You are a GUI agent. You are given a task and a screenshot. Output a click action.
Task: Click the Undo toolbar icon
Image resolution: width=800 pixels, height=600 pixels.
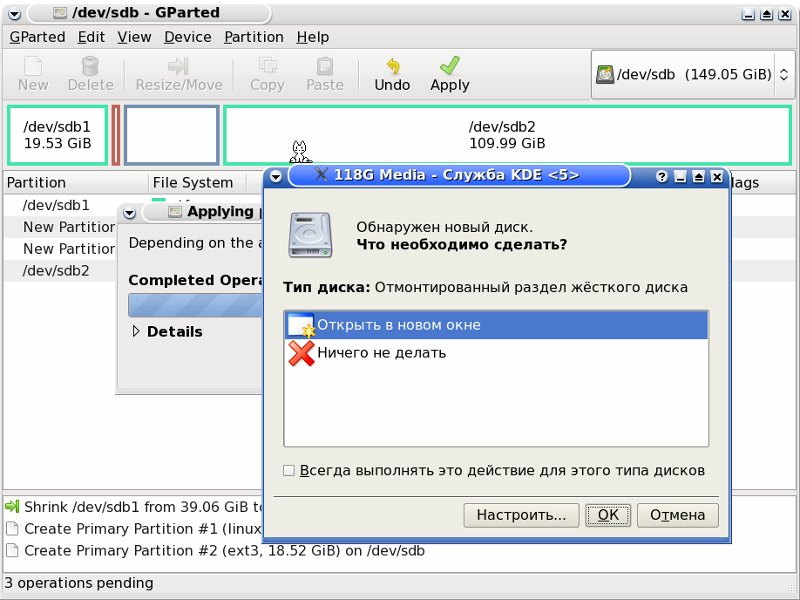(x=392, y=66)
